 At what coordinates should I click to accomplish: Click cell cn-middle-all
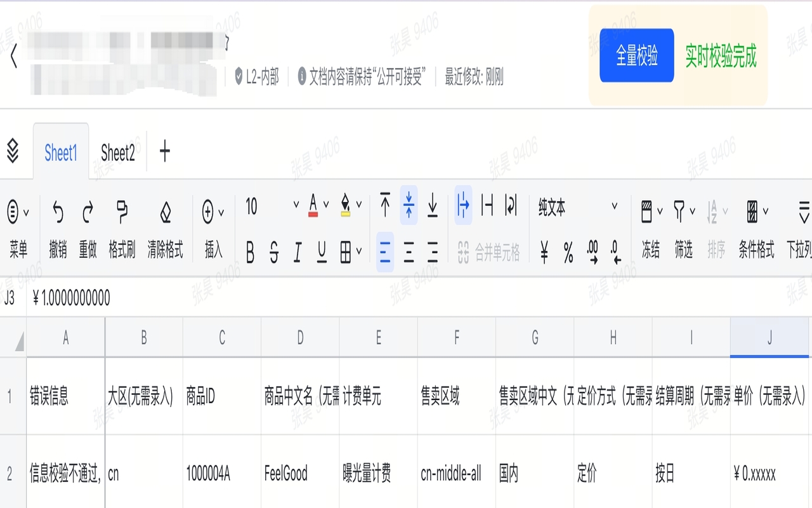tap(457, 473)
